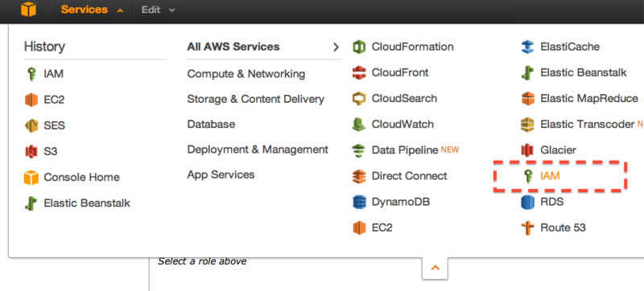Image resolution: width=644 pixels, height=291 pixels.
Task: Open the Direct Connect service
Action: coord(409,176)
